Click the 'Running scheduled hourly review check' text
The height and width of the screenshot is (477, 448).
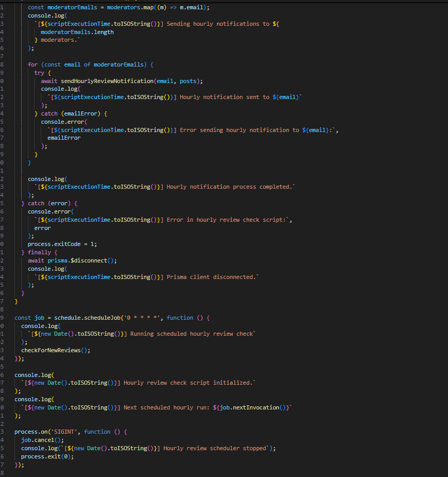192,334
